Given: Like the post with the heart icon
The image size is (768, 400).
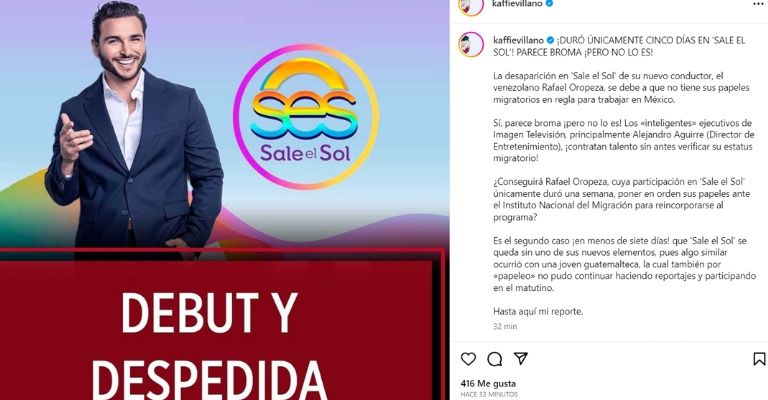Looking at the screenshot, I should coord(468,359).
